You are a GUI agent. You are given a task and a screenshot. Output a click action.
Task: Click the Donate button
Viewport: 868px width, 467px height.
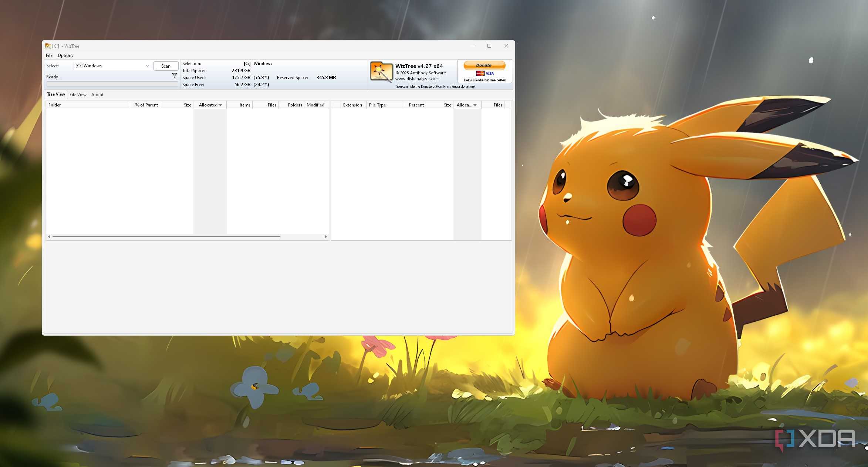click(x=484, y=65)
